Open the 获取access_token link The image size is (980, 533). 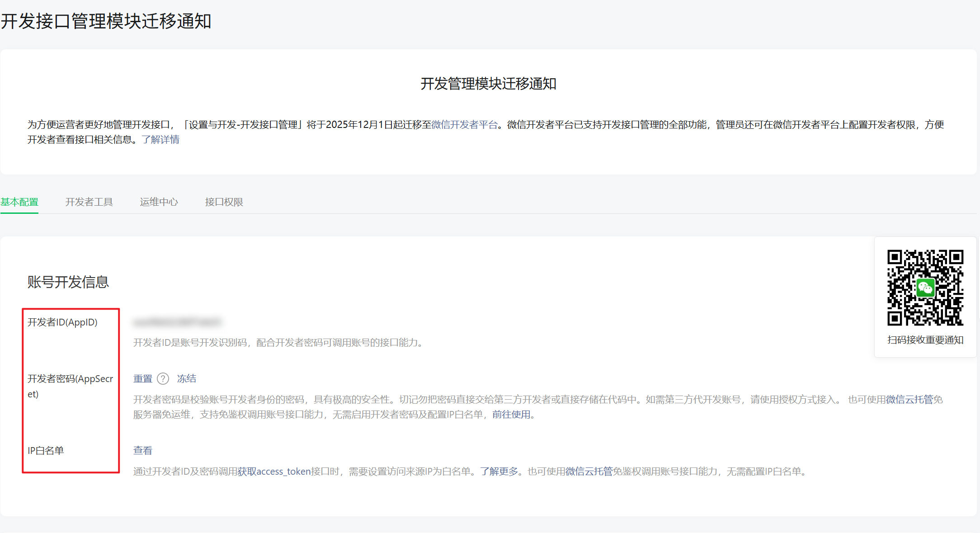(273, 472)
